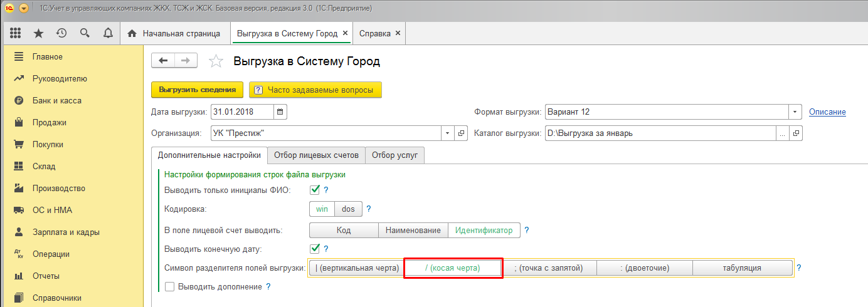
Task: Click the Организация input field
Action: pos(326,133)
